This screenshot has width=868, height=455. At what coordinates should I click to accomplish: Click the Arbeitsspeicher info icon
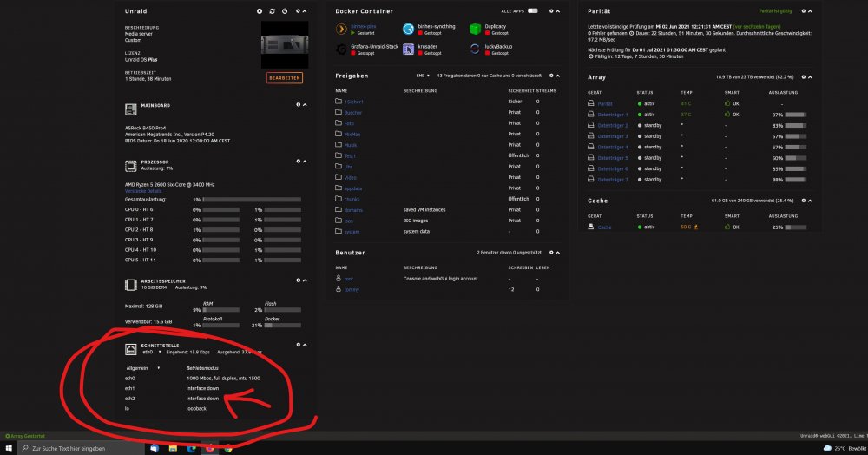298,280
